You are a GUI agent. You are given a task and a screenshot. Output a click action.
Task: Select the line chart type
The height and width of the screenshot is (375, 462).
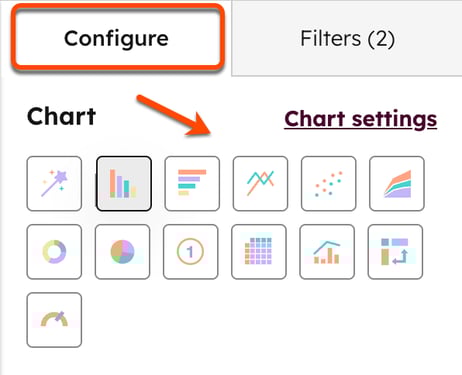tap(260, 184)
